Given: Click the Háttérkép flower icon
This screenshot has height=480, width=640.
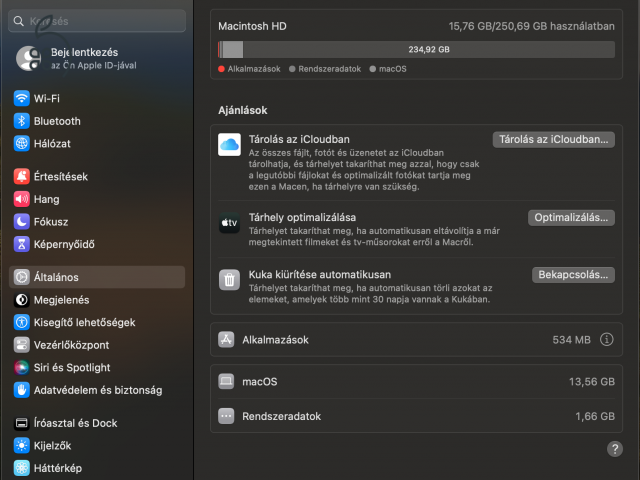Looking at the screenshot, I should [22, 468].
